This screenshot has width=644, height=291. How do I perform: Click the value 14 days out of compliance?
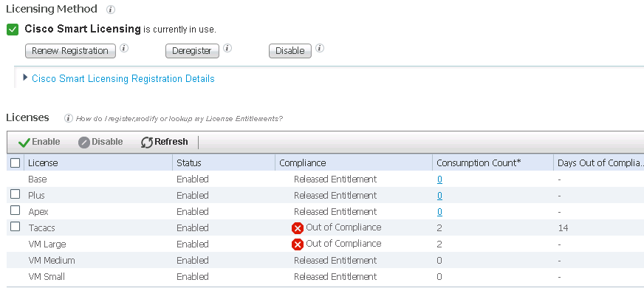563,228
